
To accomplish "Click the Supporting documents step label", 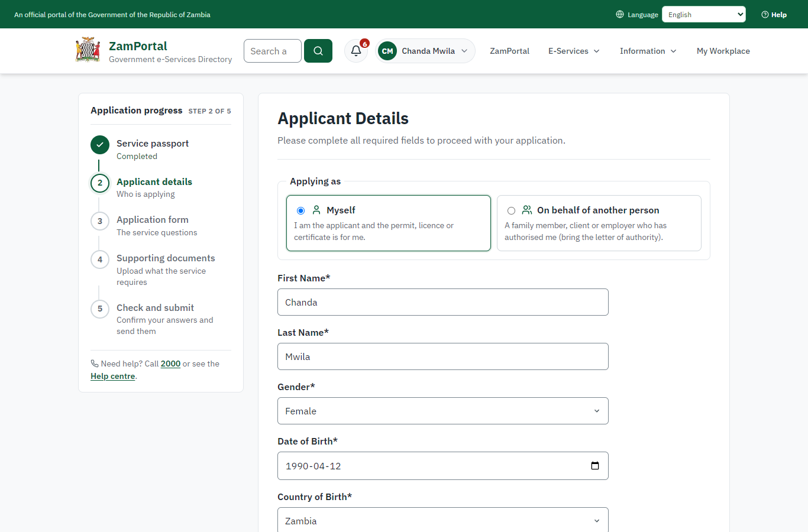I will coord(166,258).
